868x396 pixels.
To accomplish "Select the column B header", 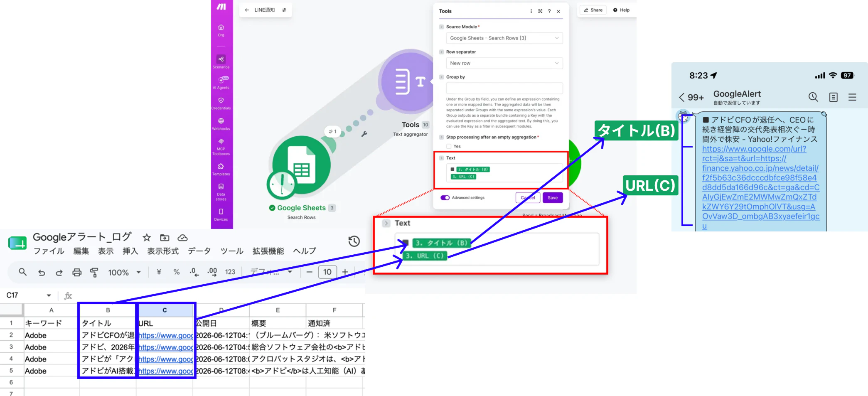I will pyautogui.click(x=108, y=310).
